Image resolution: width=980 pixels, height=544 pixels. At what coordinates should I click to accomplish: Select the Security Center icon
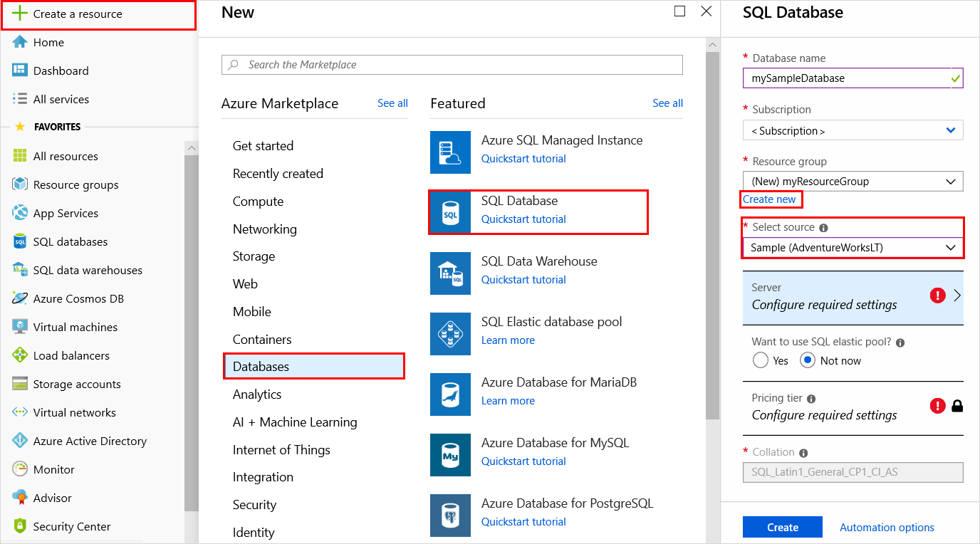pos(19,526)
